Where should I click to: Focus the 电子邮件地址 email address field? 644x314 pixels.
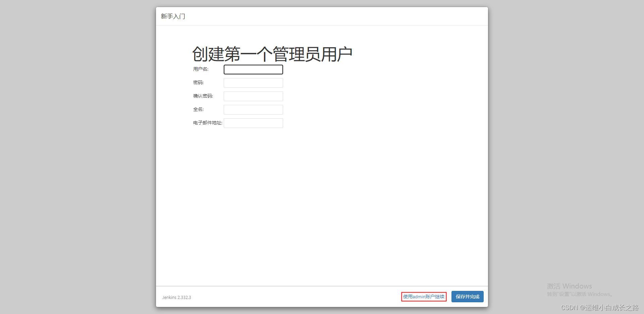coord(253,123)
